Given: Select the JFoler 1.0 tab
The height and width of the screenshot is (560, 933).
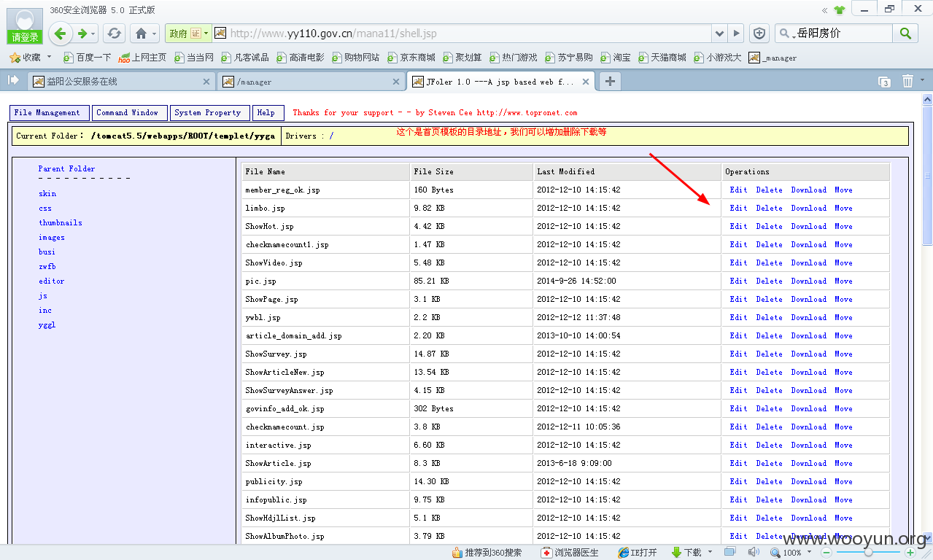Looking at the screenshot, I should tap(500, 82).
